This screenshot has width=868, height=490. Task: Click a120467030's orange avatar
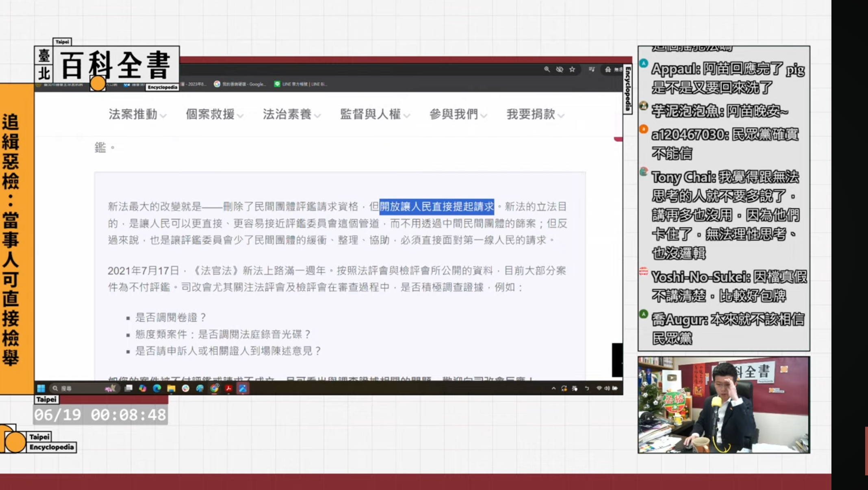coord(644,129)
